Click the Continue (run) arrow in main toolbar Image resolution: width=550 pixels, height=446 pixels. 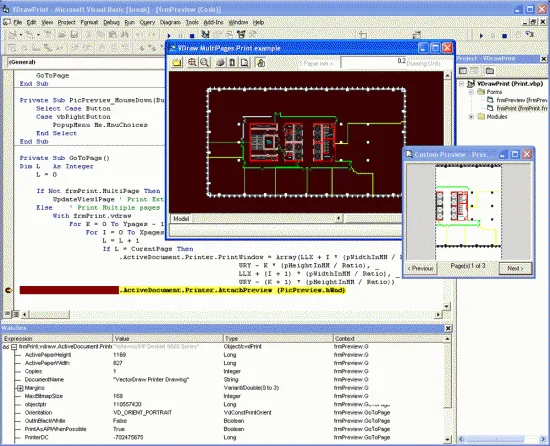(169, 35)
